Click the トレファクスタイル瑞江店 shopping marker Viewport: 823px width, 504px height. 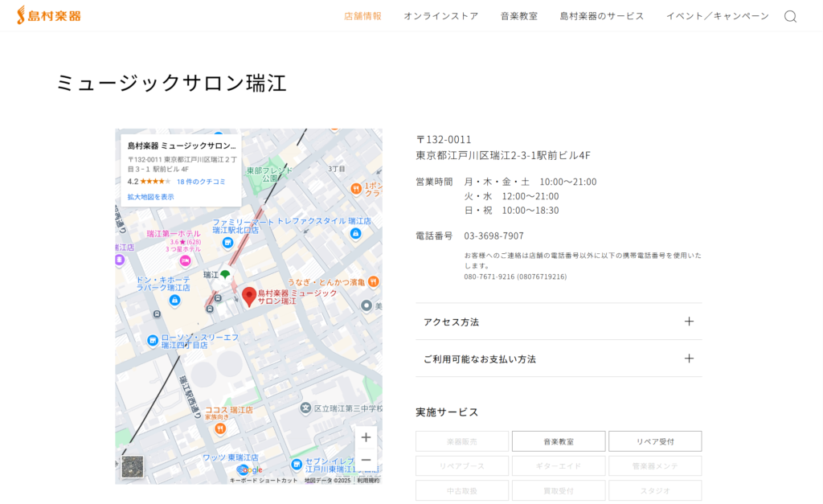click(x=356, y=233)
